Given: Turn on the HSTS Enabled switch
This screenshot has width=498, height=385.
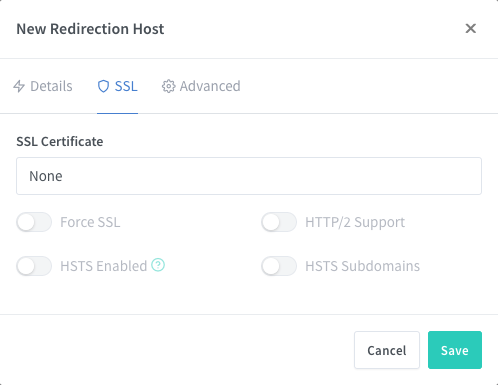Looking at the screenshot, I should [34, 266].
